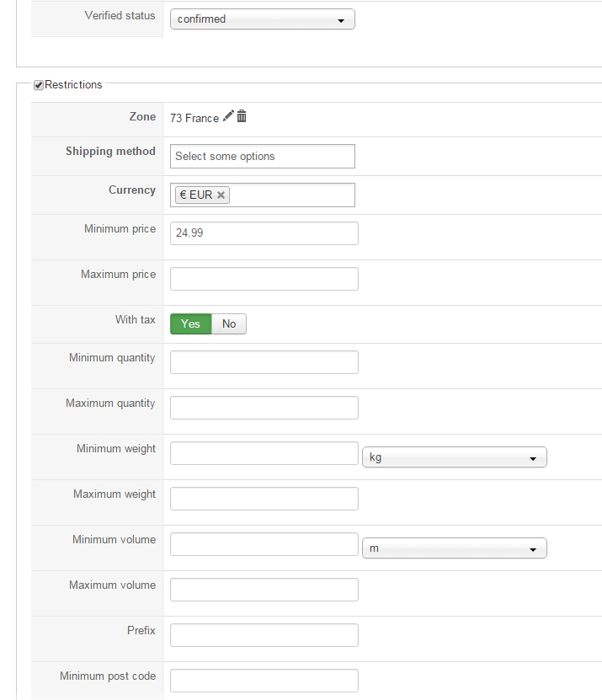Uncheck the Restrictions checkbox
602x700 pixels.
[x=39, y=85]
